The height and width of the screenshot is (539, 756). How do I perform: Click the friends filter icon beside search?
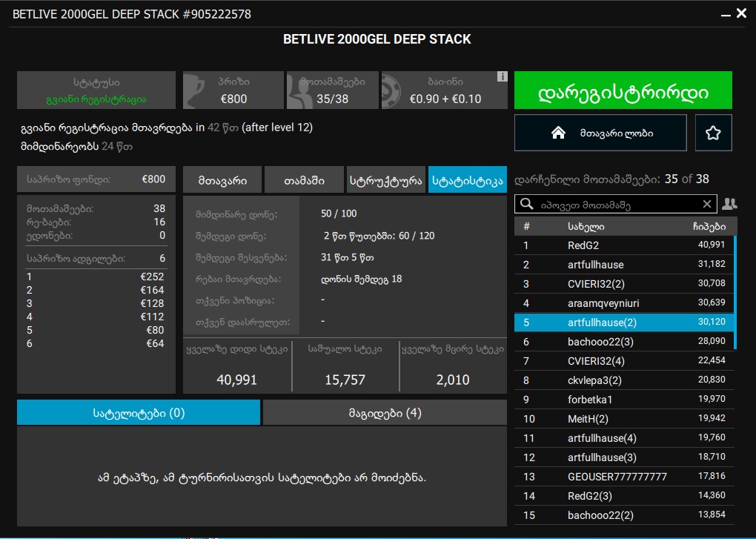pyautogui.click(x=729, y=204)
